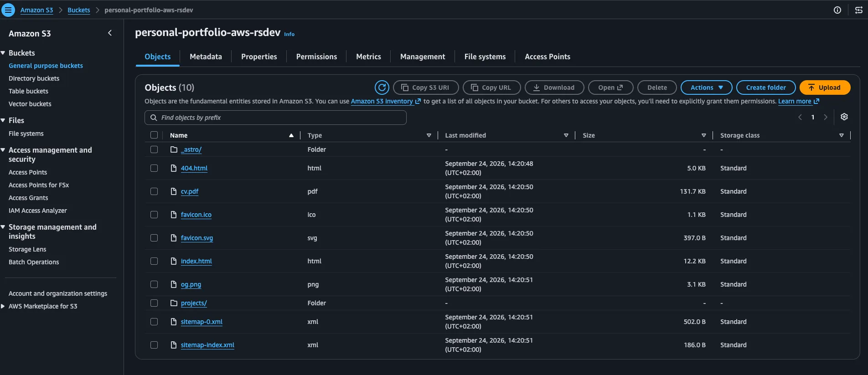The height and width of the screenshot is (375, 868).
Task: Switch to the Metrics tab
Action: point(368,57)
